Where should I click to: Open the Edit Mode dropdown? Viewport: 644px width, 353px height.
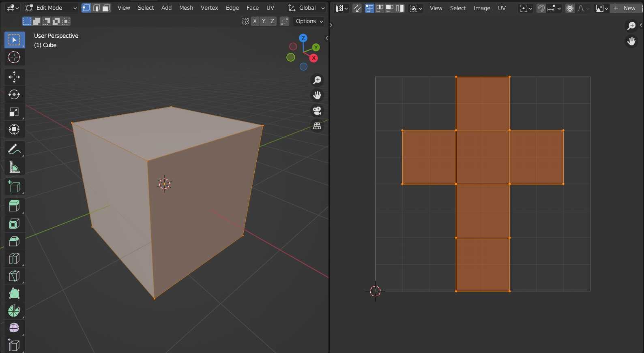51,8
